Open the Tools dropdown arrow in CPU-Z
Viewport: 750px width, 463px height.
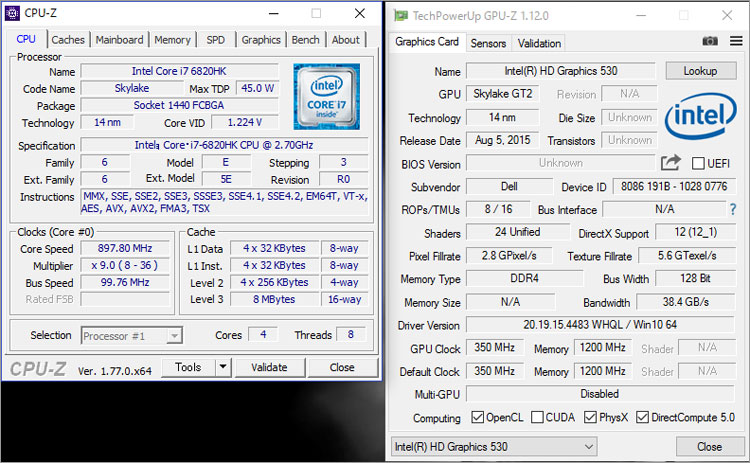click(223, 367)
